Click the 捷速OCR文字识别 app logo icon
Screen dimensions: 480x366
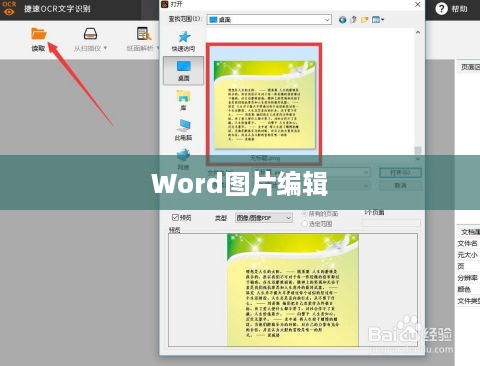(x=9, y=8)
